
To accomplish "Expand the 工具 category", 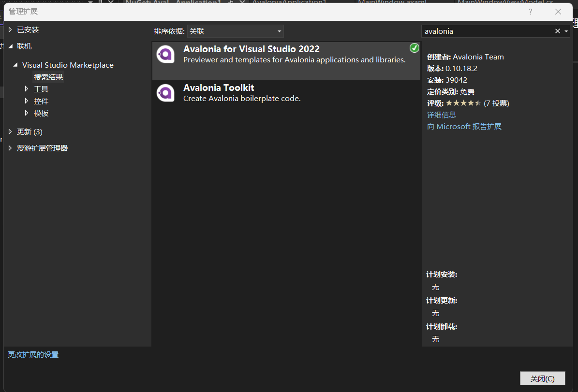I will coord(27,88).
